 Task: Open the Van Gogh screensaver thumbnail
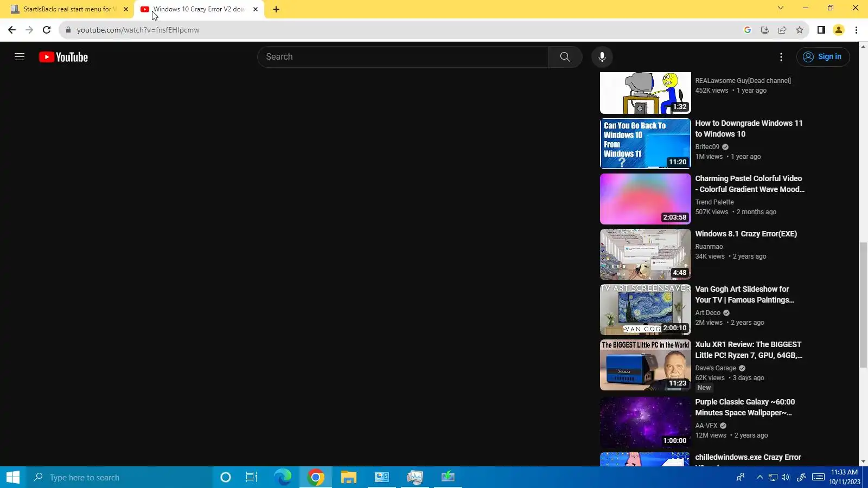coord(646,310)
